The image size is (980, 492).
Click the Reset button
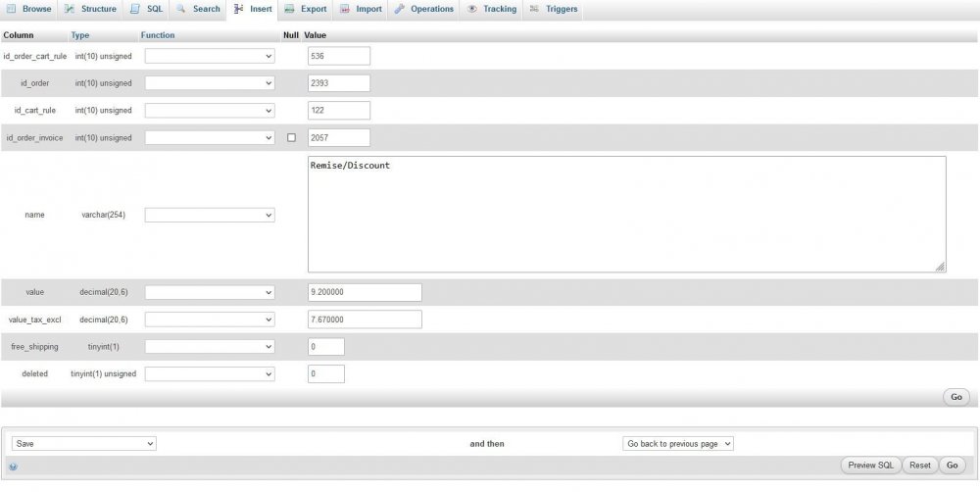[x=920, y=466]
